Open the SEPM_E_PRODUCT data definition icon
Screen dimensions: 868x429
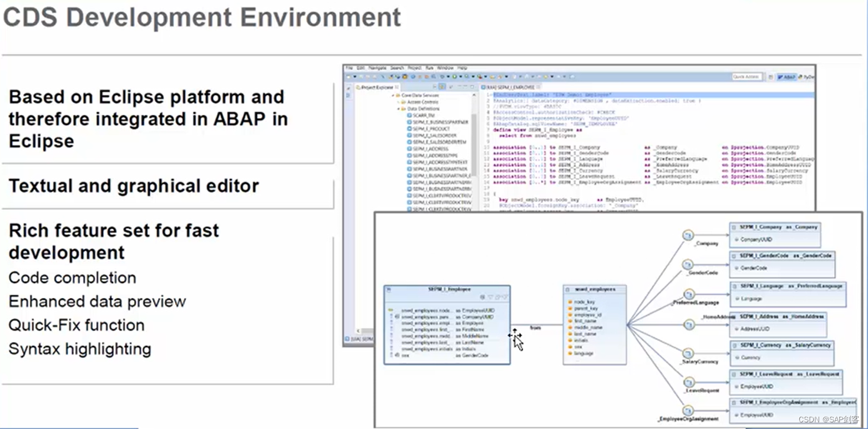[x=409, y=129]
